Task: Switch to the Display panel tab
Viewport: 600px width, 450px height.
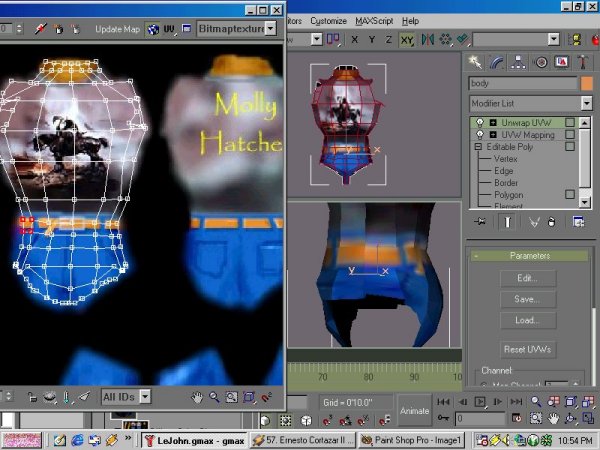Action: (561, 62)
